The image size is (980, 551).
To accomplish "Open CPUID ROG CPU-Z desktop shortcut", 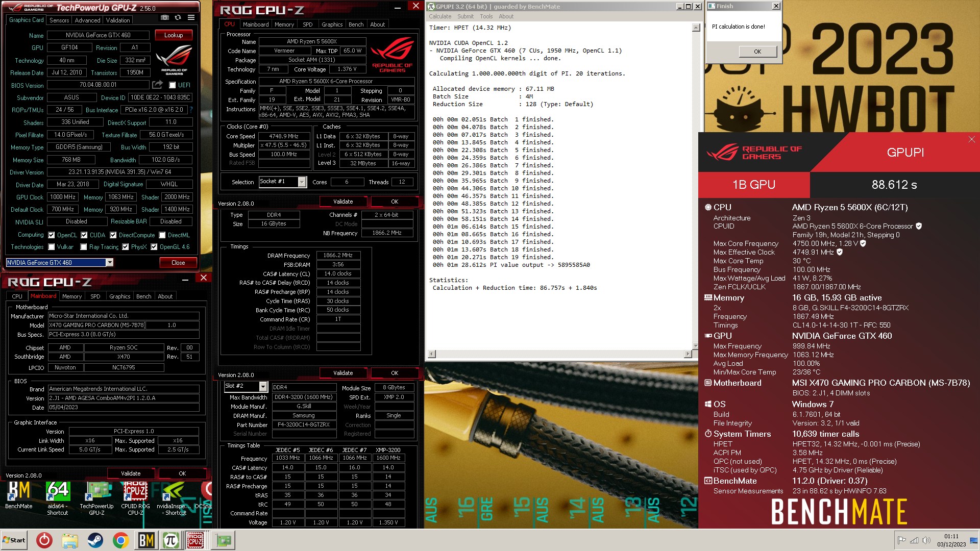I will 135,498.
